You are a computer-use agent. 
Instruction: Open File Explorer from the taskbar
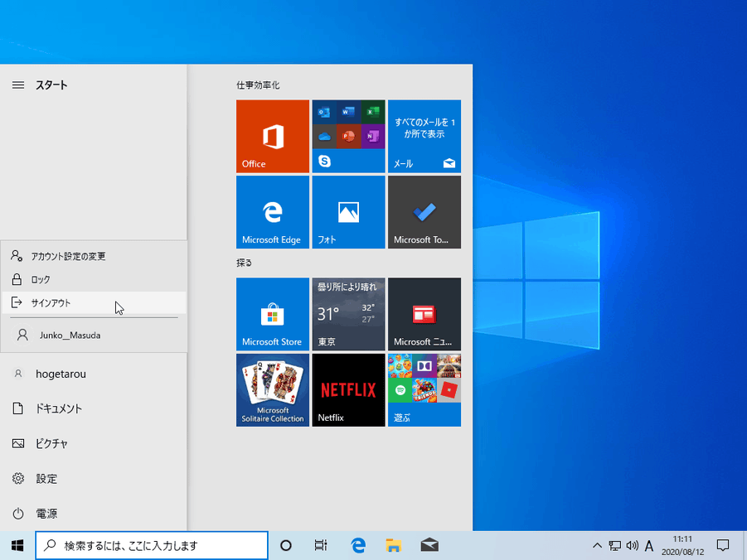pos(394,546)
